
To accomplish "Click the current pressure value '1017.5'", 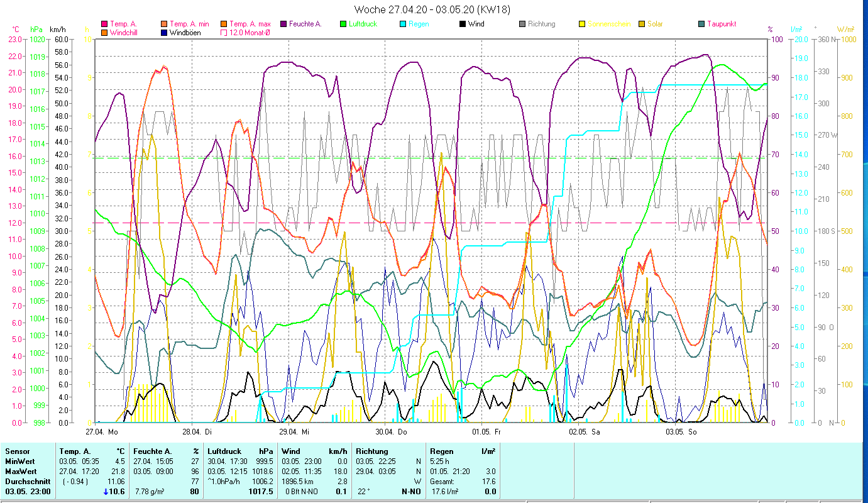I will click(x=261, y=492).
